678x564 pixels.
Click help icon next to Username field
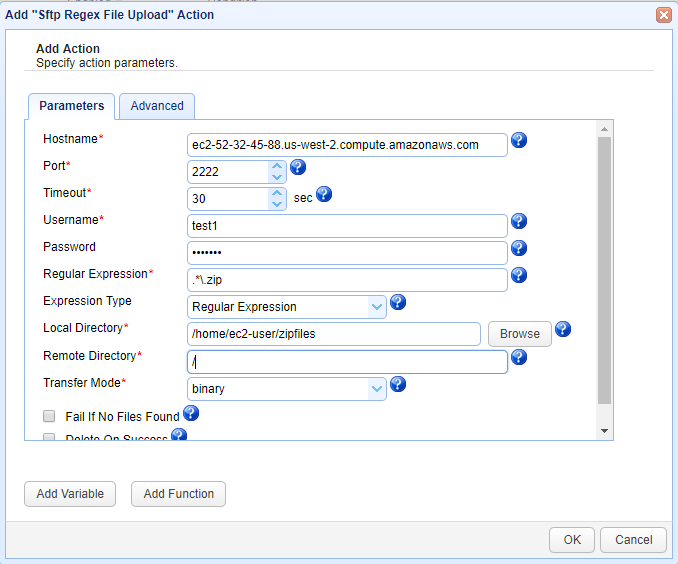pyautogui.click(x=519, y=221)
